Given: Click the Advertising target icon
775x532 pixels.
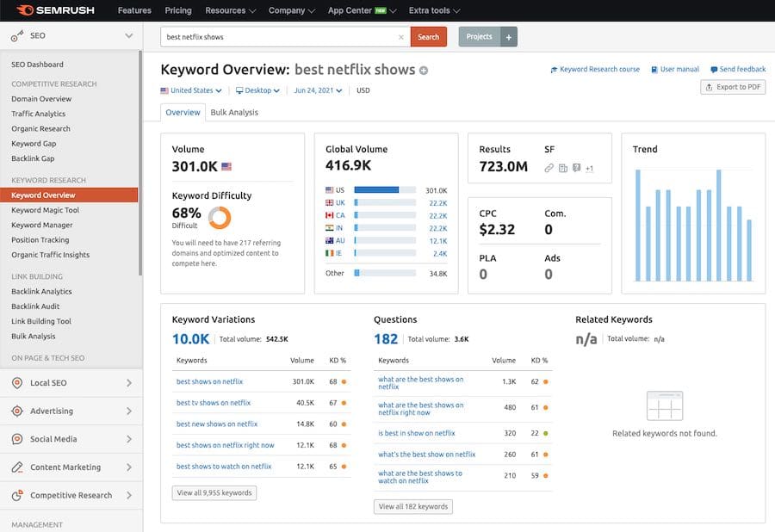Looking at the screenshot, I should point(17,411).
